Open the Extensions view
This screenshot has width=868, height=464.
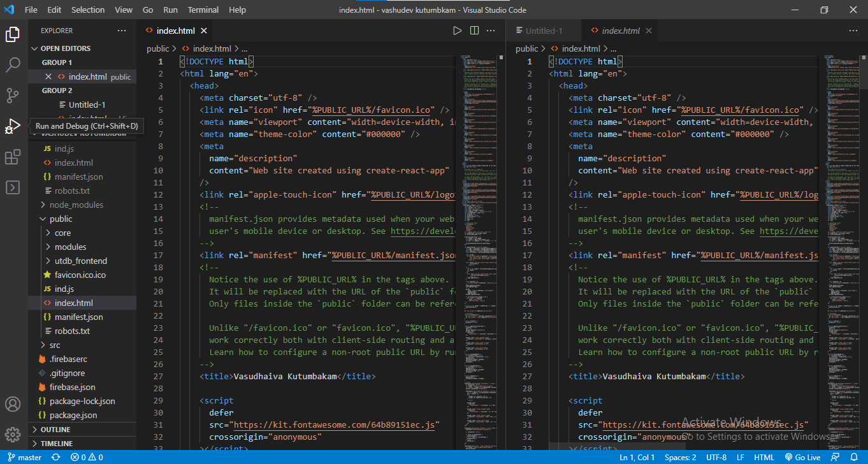[x=13, y=157]
